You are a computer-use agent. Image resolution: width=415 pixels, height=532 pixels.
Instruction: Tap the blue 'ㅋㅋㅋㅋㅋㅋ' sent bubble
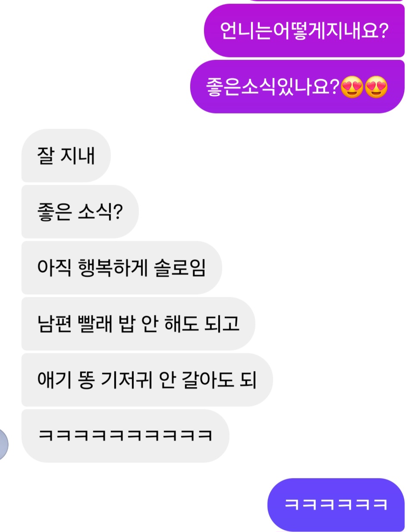[336, 504]
